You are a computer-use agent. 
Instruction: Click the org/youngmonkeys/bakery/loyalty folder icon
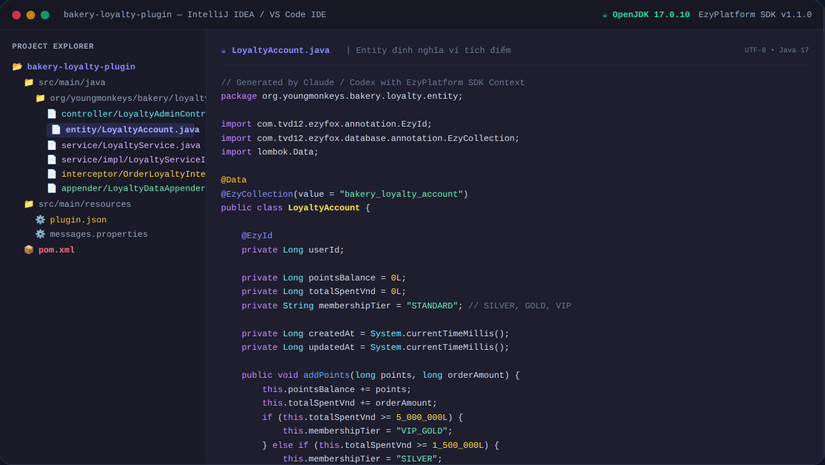(x=40, y=98)
